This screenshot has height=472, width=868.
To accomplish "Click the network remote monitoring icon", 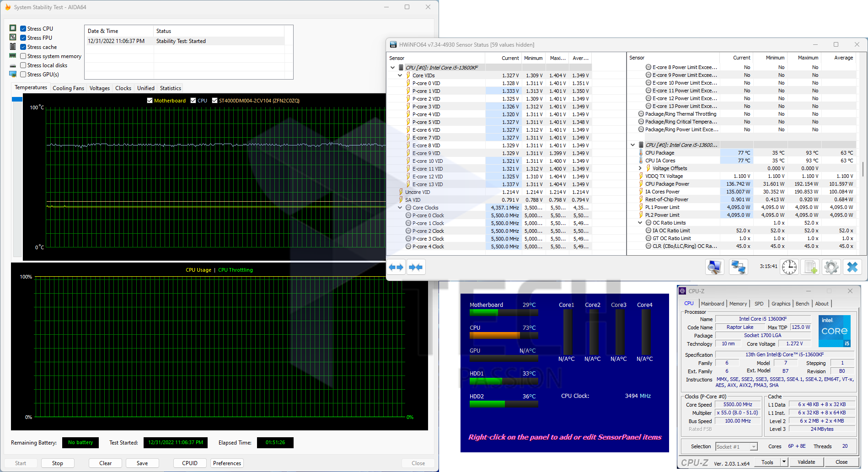I will click(x=738, y=267).
